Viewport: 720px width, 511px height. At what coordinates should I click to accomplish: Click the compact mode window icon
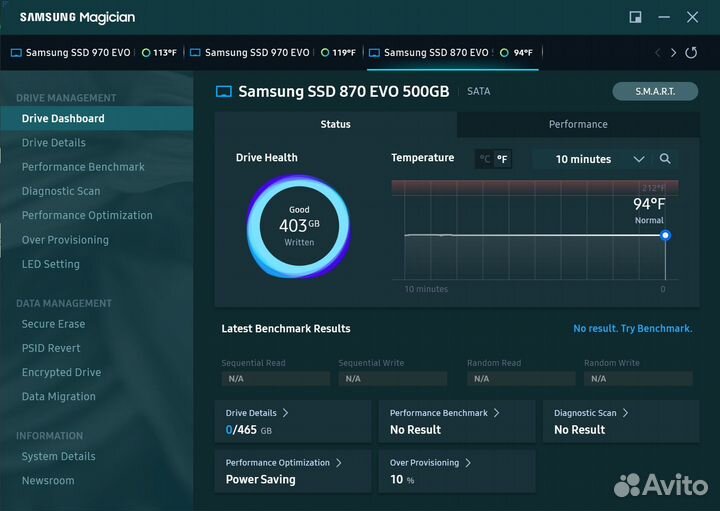(635, 17)
